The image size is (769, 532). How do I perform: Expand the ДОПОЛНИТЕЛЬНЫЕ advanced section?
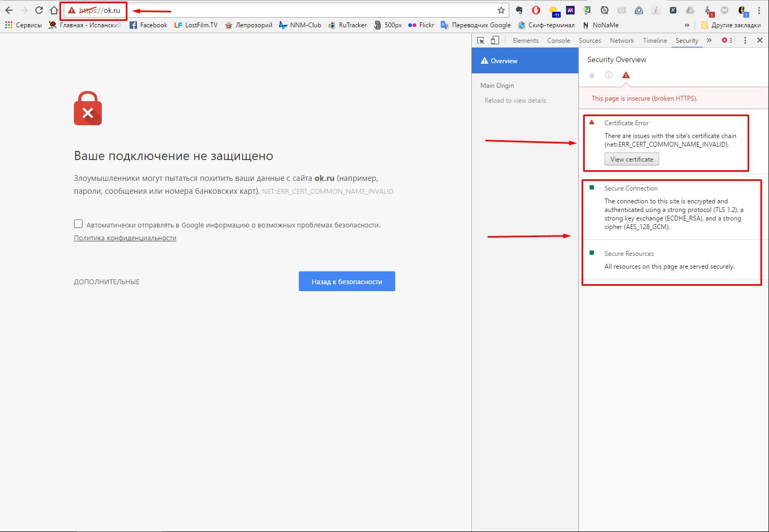pyautogui.click(x=107, y=282)
